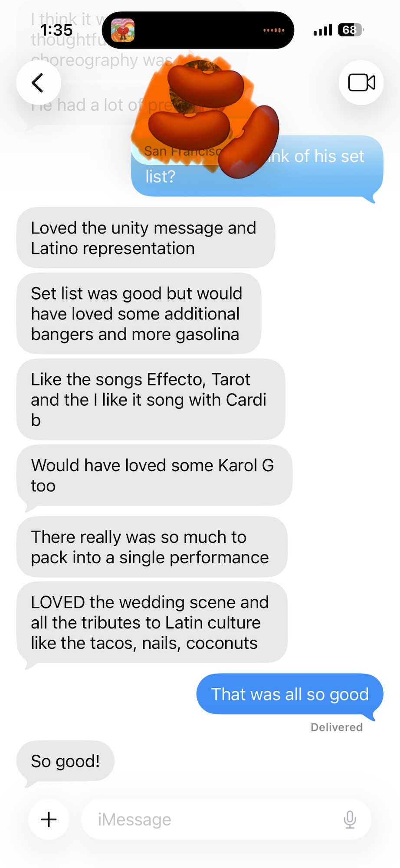Tap the 1:35 clock in status bar

coord(56,30)
